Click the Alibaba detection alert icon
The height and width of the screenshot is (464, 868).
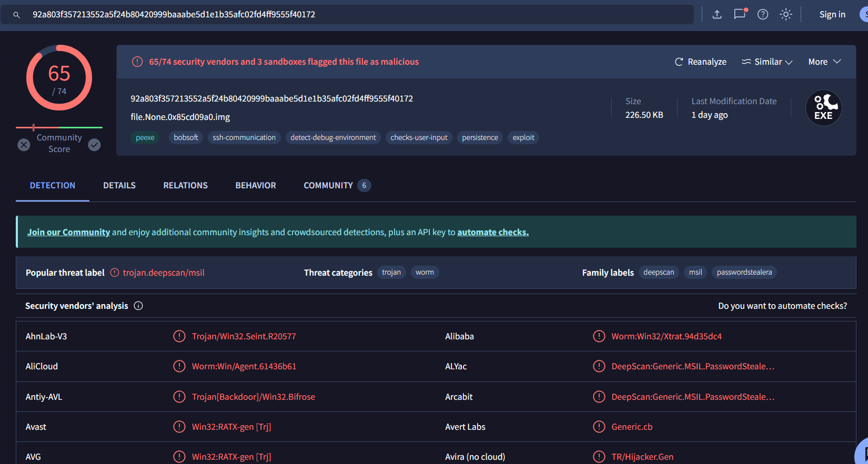click(x=599, y=336)
